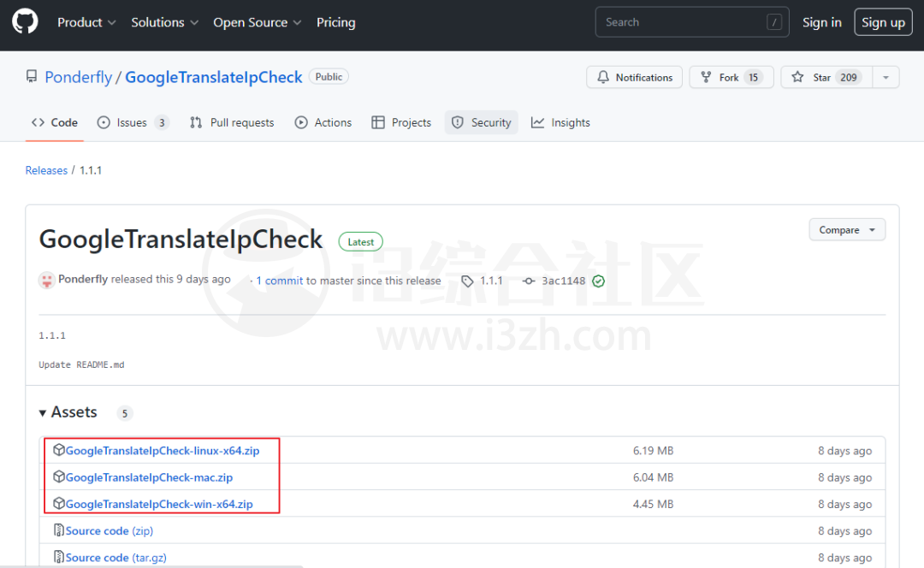
Task: Open the Ponderfly author link in release info
Action: click(x=83, y=279)
